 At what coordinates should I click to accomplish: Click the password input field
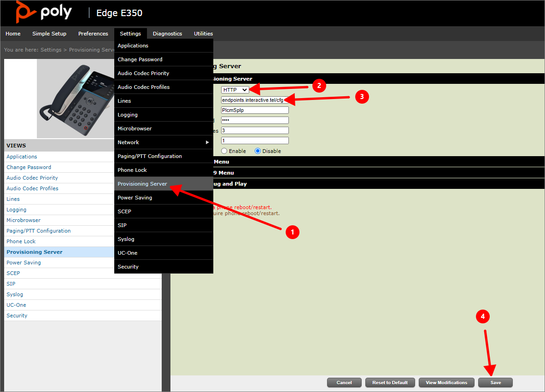255,120
